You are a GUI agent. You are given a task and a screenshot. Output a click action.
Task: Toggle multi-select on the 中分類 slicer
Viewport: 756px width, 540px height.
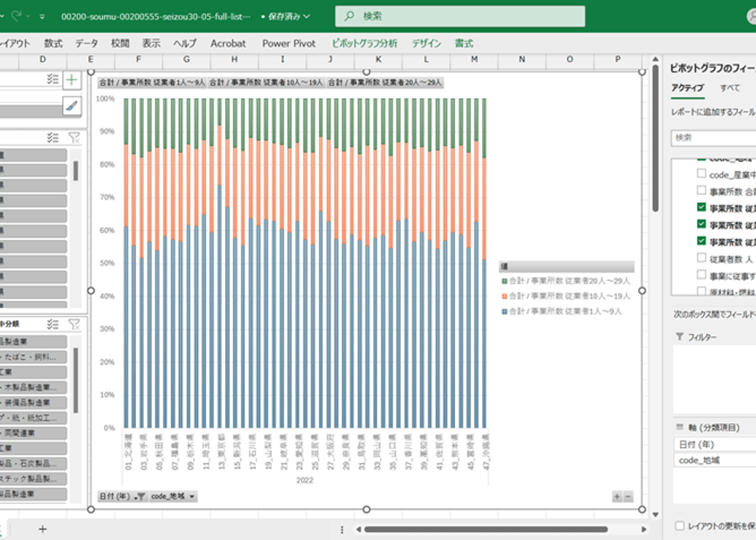[52, 325]
